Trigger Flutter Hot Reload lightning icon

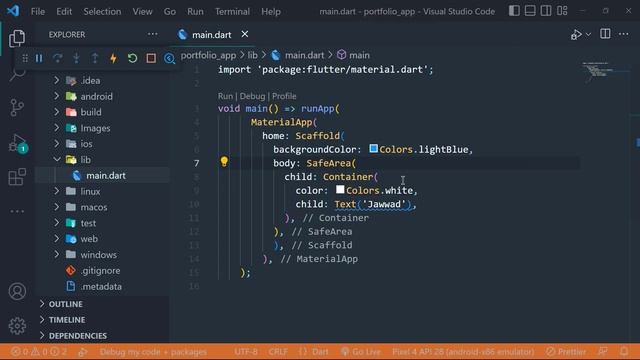pyautogui.click(x=113, y=58)
